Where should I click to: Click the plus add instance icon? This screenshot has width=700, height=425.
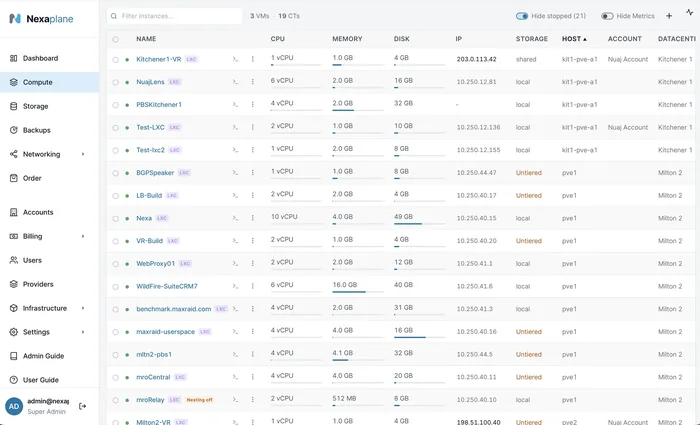(669, 16)
